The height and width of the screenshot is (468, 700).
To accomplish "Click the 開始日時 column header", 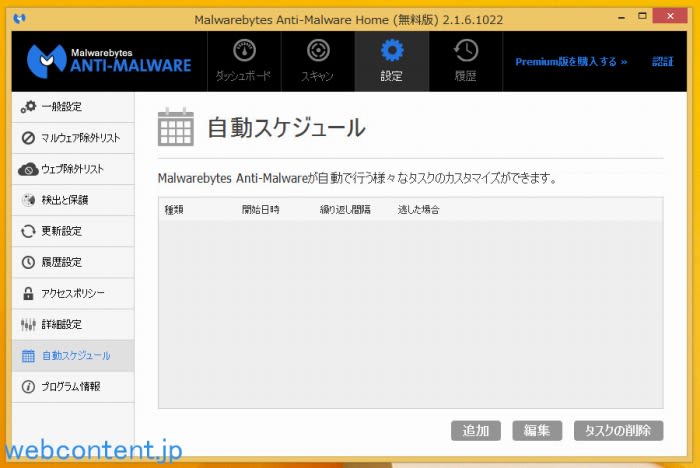I will click(260, 210).
